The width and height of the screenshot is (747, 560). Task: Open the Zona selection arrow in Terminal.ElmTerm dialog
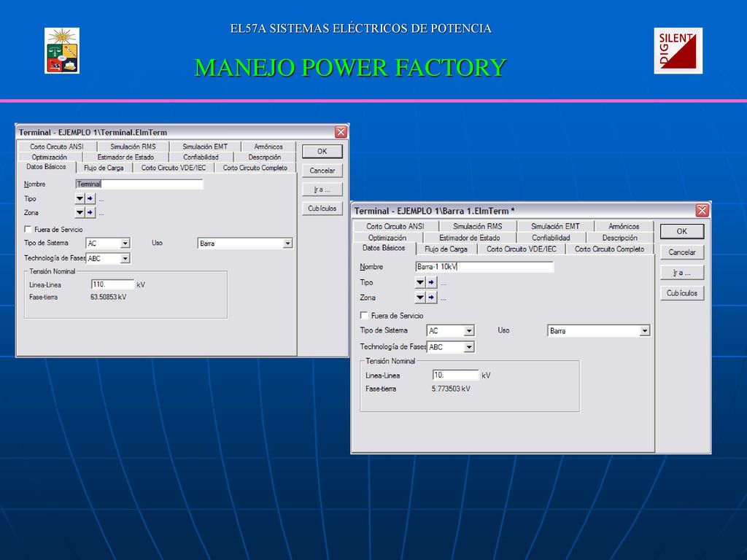pyautogui.click(x=80, y=212)
